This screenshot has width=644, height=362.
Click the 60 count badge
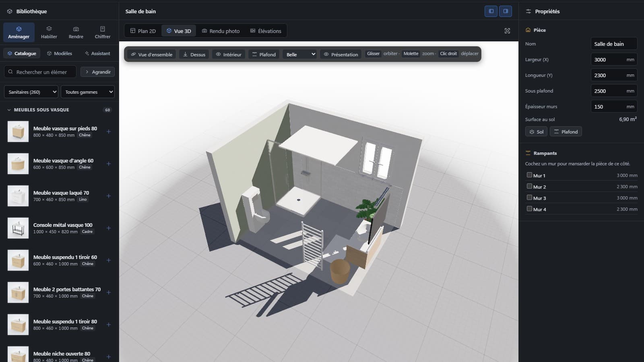(x=107, y=110)
